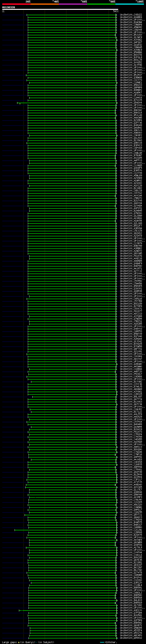Select the UniRef100_C2A4C5 label

(131, 98)
